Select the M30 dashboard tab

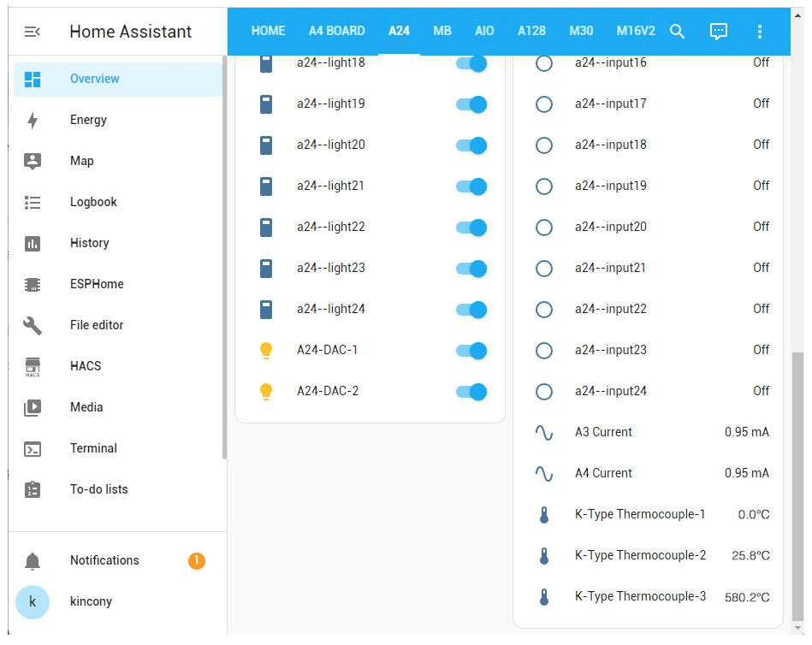coord(581,31)
